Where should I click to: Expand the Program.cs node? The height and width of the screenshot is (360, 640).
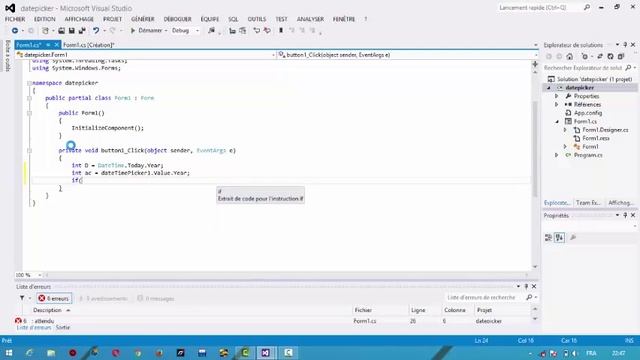[x=556, y=155]
